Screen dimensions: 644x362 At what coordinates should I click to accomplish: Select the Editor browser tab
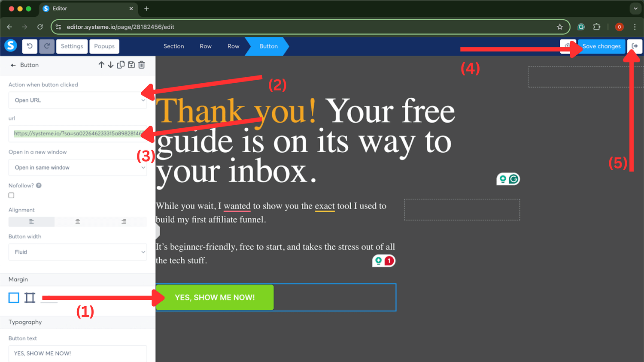pyautogui.click(x=88, y=9)
